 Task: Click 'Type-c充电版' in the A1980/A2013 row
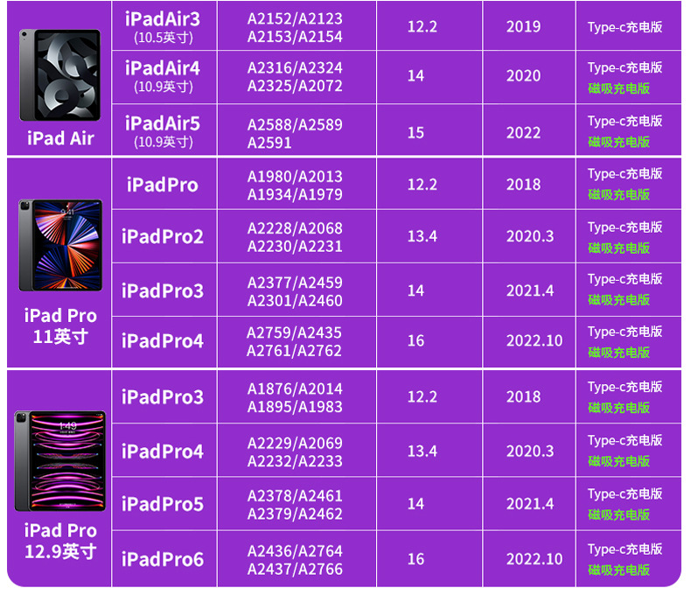point(625,174)
